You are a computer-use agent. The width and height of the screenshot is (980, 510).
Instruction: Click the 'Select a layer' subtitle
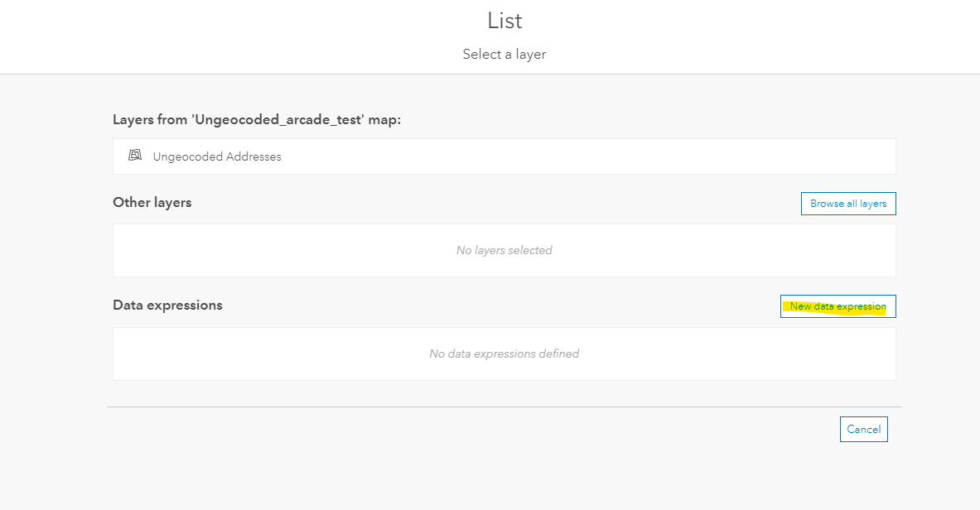504,54
